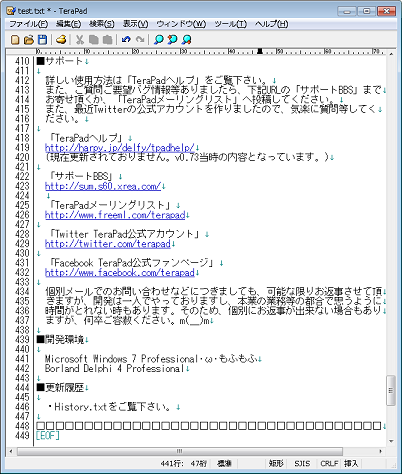Click the Cut scissors icon
The width and height of the screenshot is (402, 474).
click(80, 40)
